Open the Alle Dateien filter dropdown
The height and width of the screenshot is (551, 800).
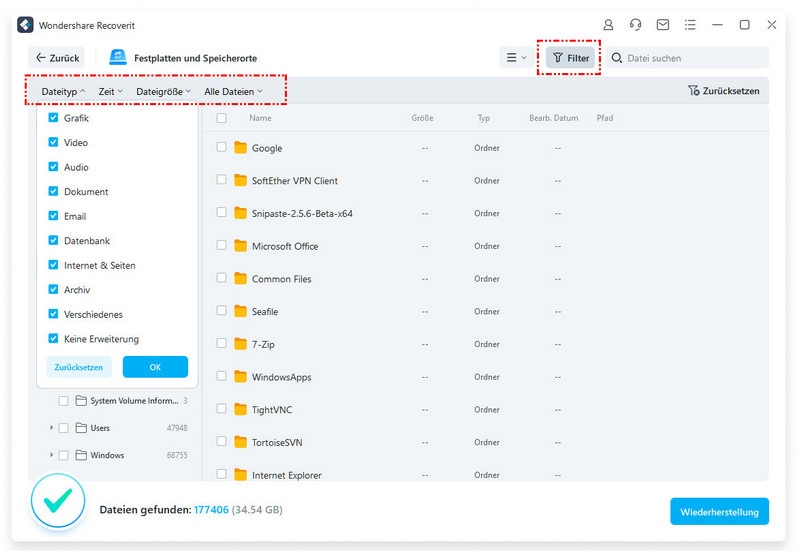click(x=233, y=91)
